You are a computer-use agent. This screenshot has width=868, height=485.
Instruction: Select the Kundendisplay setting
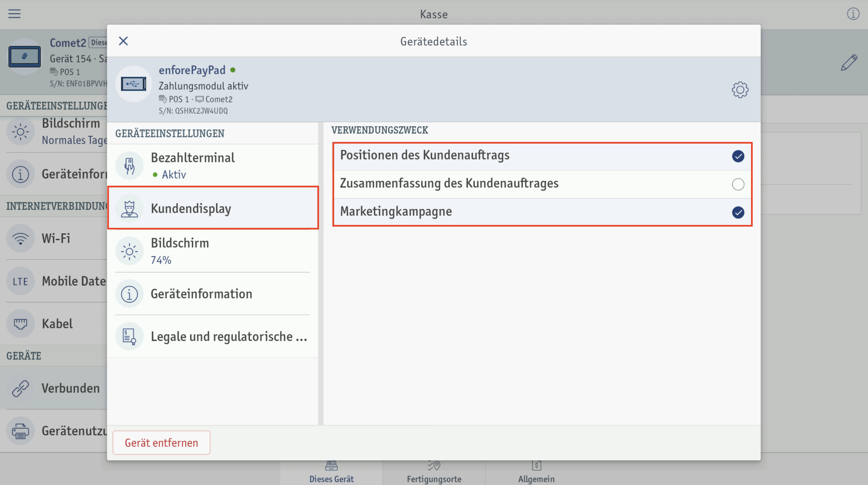213,208
